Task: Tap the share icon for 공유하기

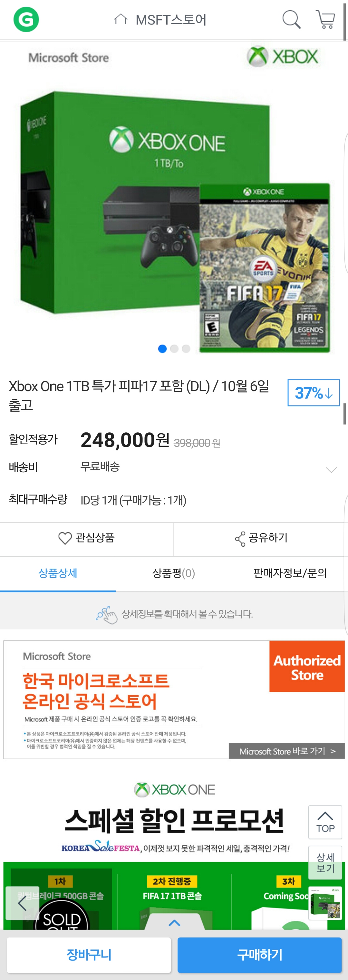Action: 240,539
